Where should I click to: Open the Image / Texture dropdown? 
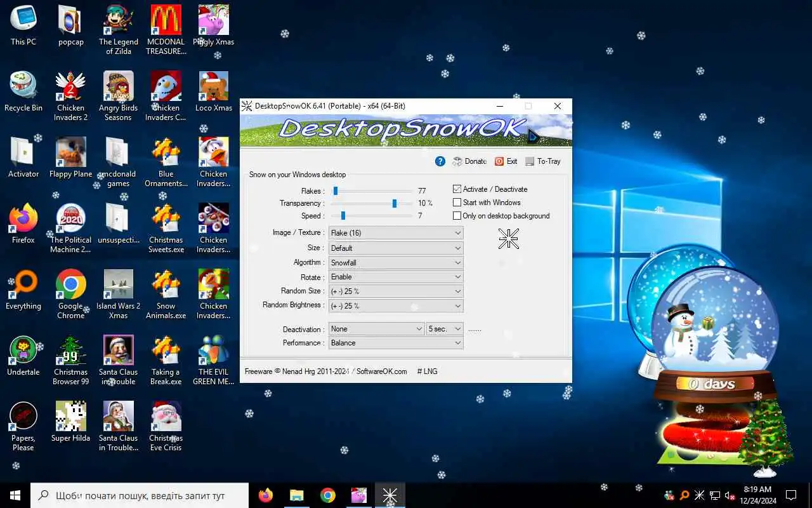[x=396, y=233]
